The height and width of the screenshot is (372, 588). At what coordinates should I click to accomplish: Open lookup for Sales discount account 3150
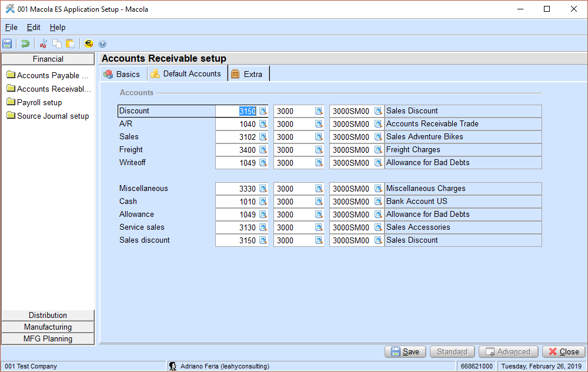tap(263, 240)
